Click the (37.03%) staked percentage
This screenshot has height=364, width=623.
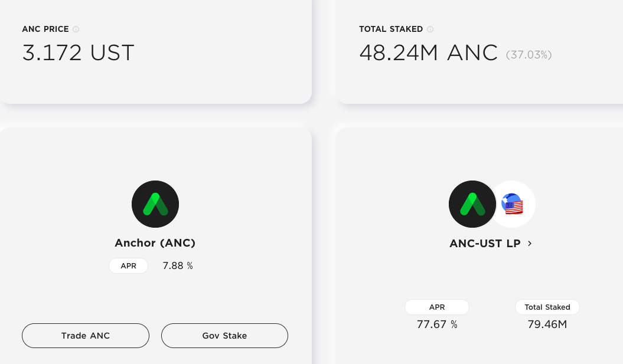click(529, 55)
